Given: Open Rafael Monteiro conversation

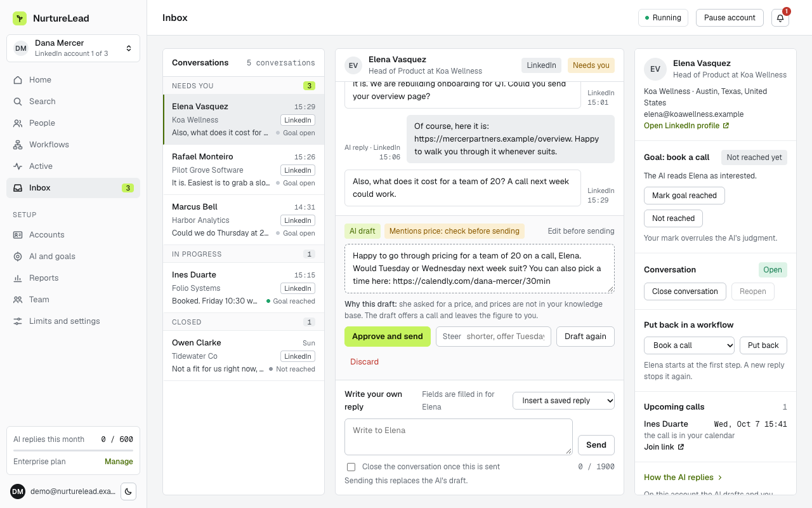Looking at the screenshot, I should pos(244,170).
